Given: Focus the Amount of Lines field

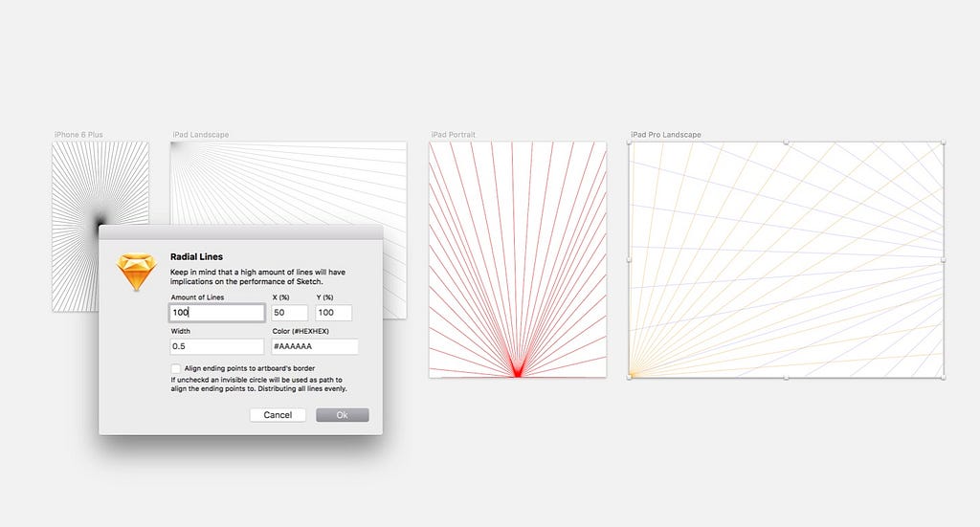Looking at the screenshot, I should tap(217, 312).
